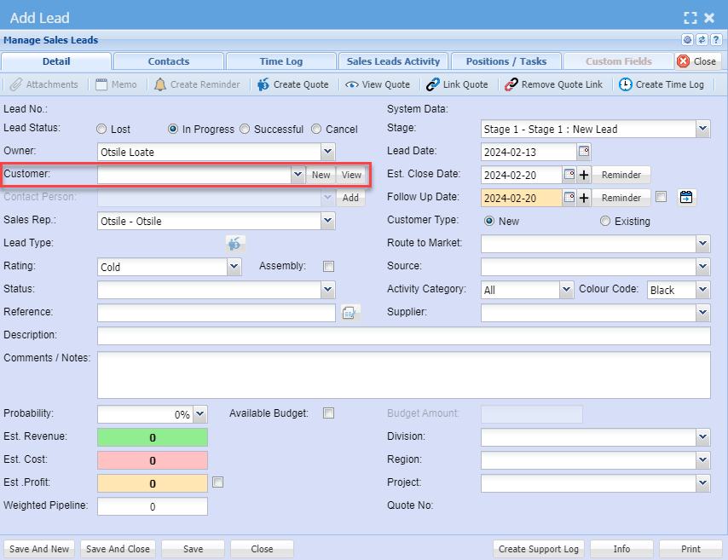Select the Lost lead status
Image resolution: width=728 pixels, height=560 pixels.
tap(102, 130)
